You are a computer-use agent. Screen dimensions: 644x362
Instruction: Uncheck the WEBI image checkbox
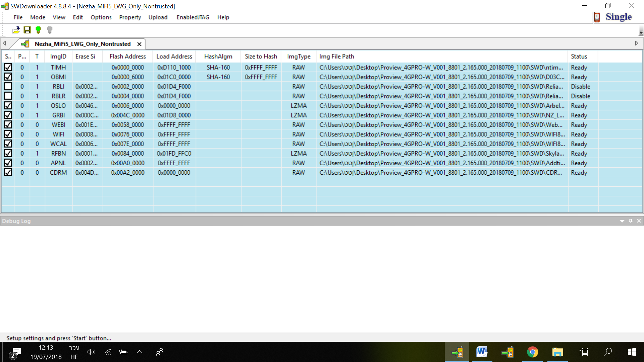8,125
